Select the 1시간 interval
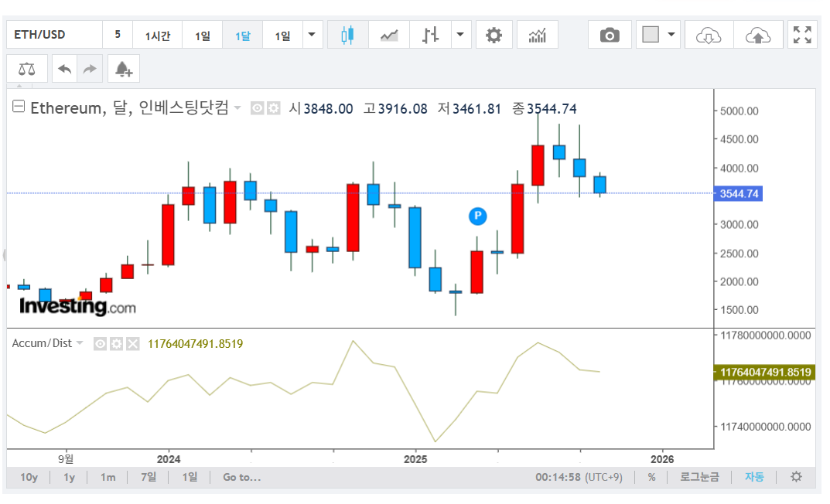Viewport: 830px width, 504px height. (x=158, y=36)
